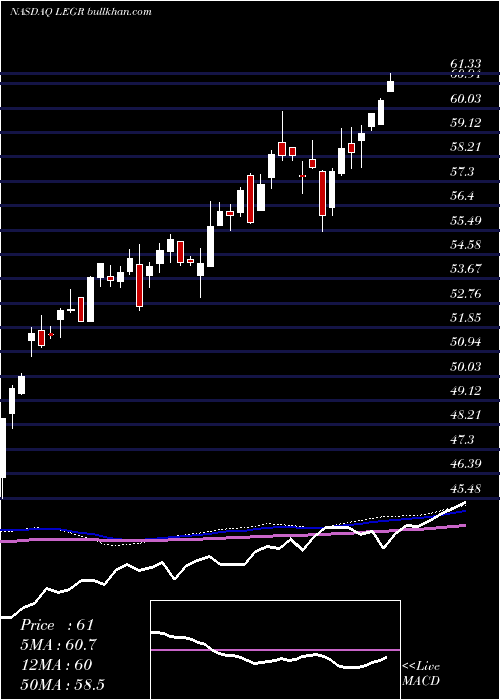The image size is (500, 700).
Task: Click inside the MACD inset chart box
Action: coord(275,650)
